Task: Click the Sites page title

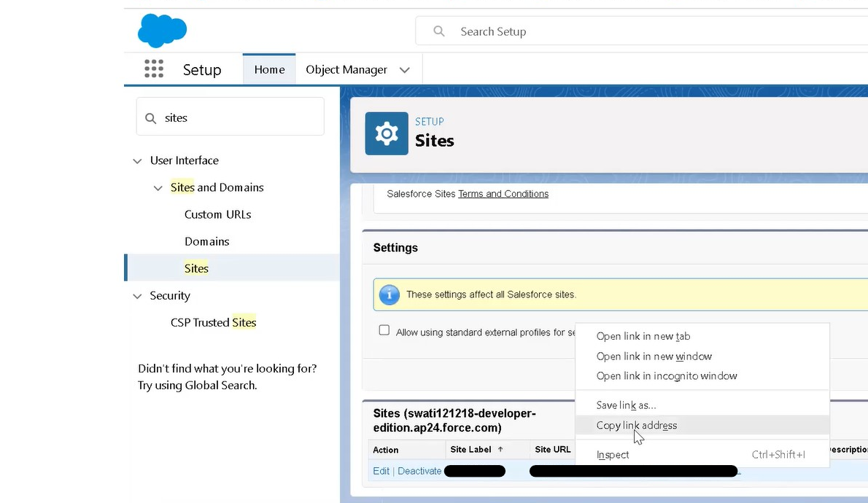Action: pyautogui.click(x=435, y=141)
